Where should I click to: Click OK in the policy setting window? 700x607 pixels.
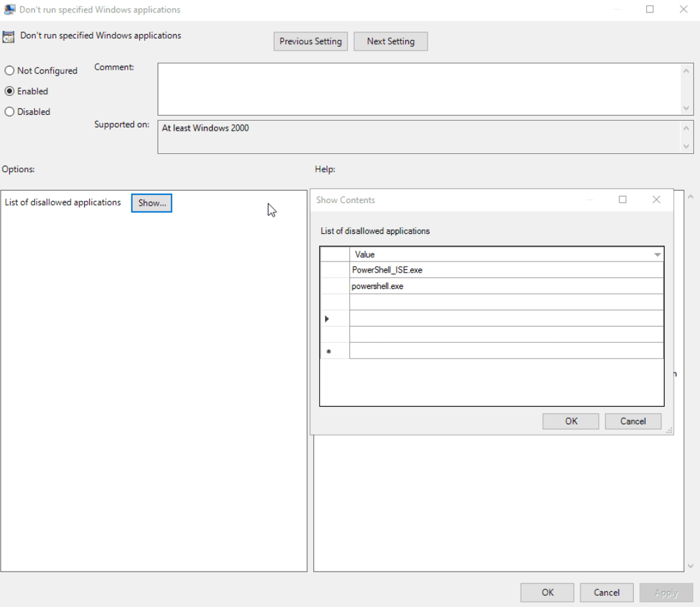(x=547, y=593)
